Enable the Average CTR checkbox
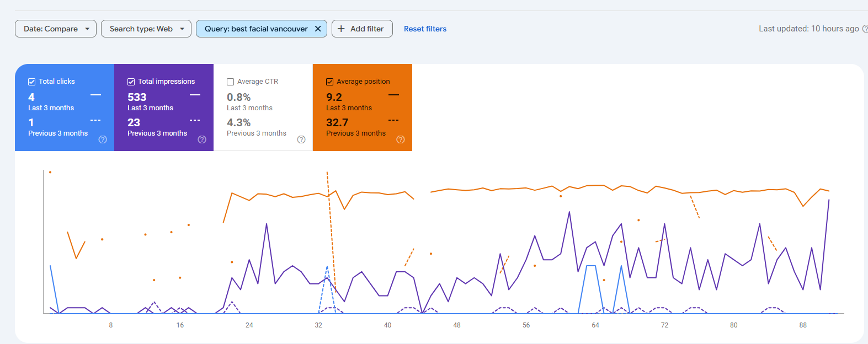This screenshot has width=868, height=344. pos(231,82)
